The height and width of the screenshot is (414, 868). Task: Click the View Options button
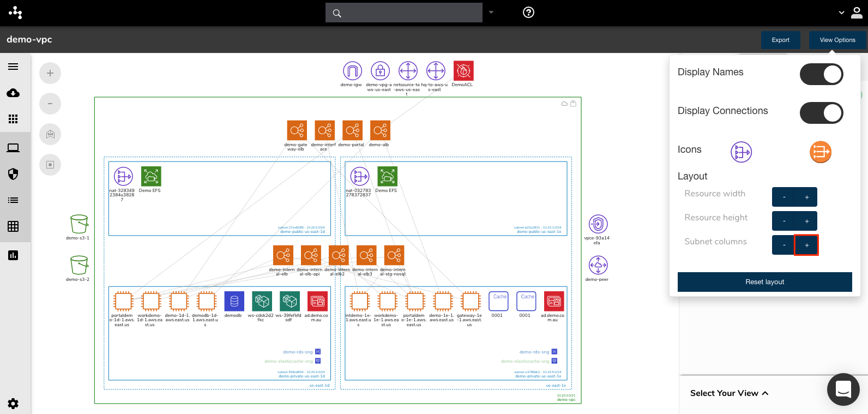coord(837,40)
